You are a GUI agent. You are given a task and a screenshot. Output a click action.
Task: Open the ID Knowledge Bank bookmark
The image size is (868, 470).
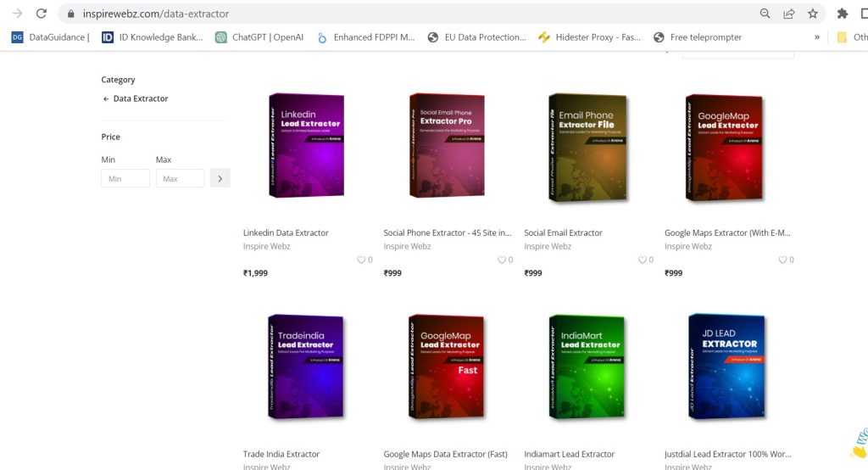click(153, 37)
